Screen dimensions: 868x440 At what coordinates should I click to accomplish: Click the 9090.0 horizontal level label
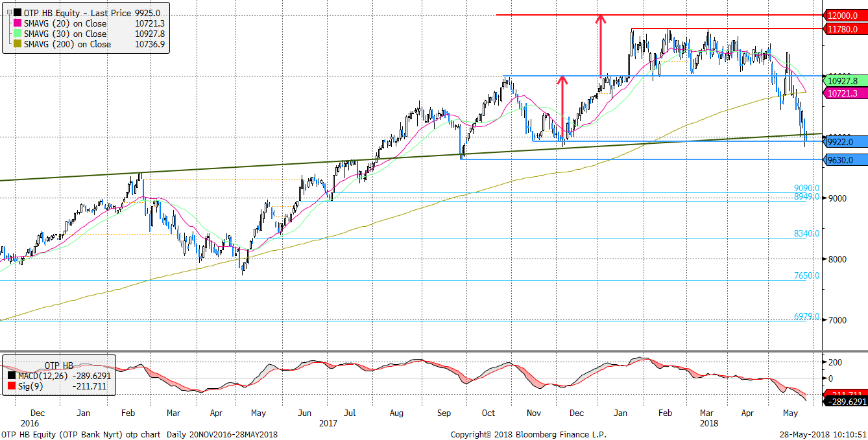tap(806, 188)
